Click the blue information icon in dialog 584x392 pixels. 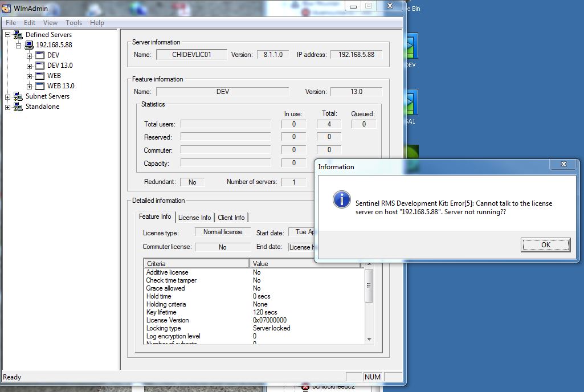[x=341, y=199]
